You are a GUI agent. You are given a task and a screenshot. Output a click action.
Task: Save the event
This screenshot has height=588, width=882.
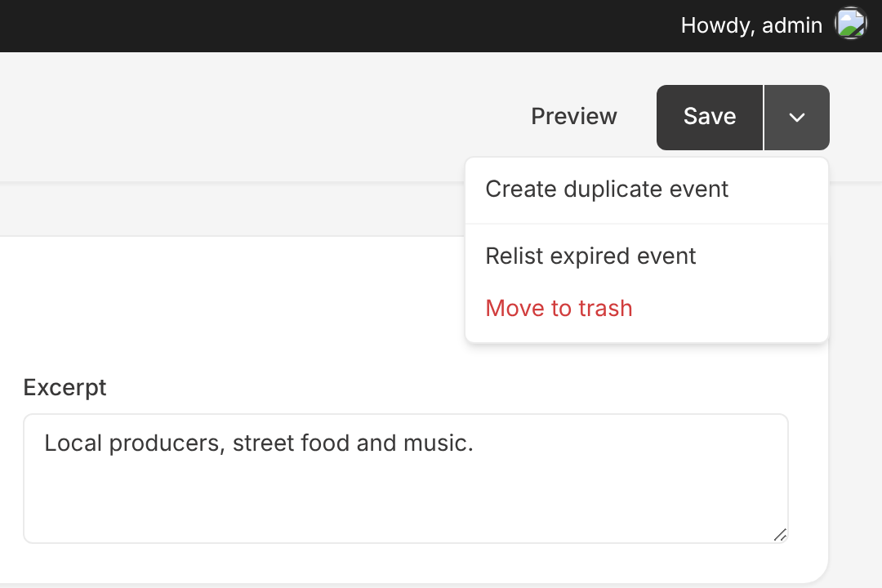point(710,117)
